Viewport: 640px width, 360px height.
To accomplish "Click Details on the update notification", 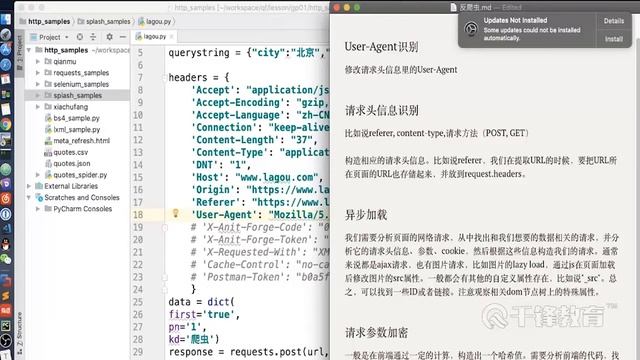I will (x=613, y=21).
